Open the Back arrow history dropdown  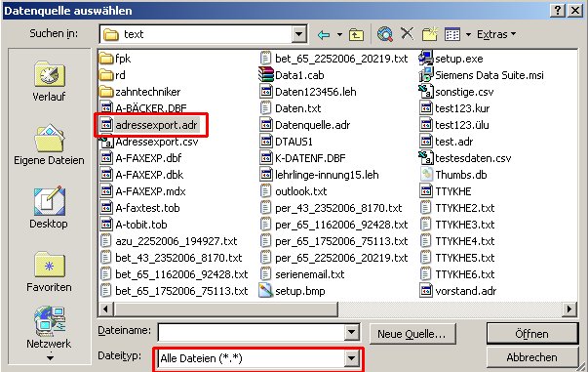(339, 34)
